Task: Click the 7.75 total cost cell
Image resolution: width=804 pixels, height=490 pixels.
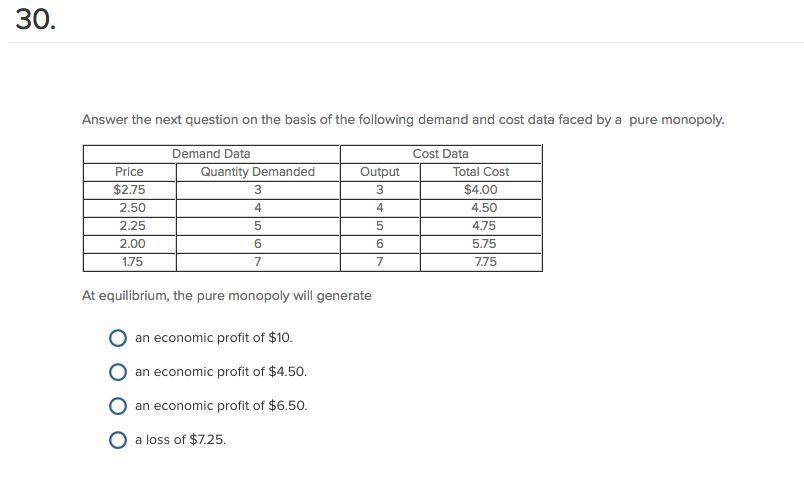Action: coord(484,262)
